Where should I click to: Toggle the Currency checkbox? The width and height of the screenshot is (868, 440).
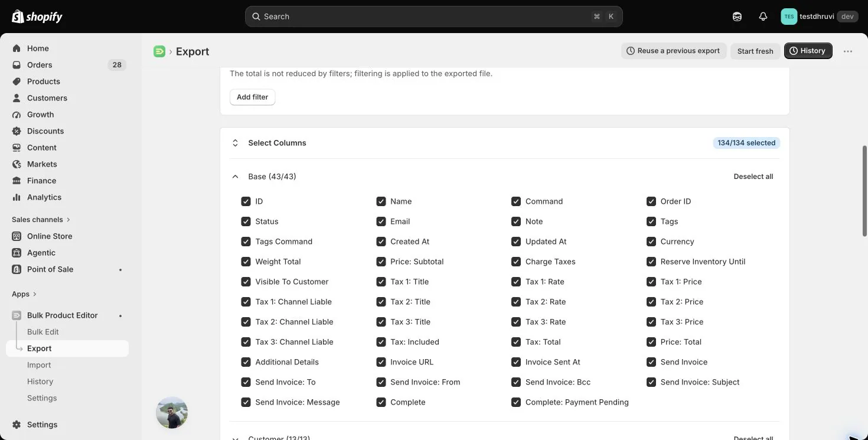point(651,242)
